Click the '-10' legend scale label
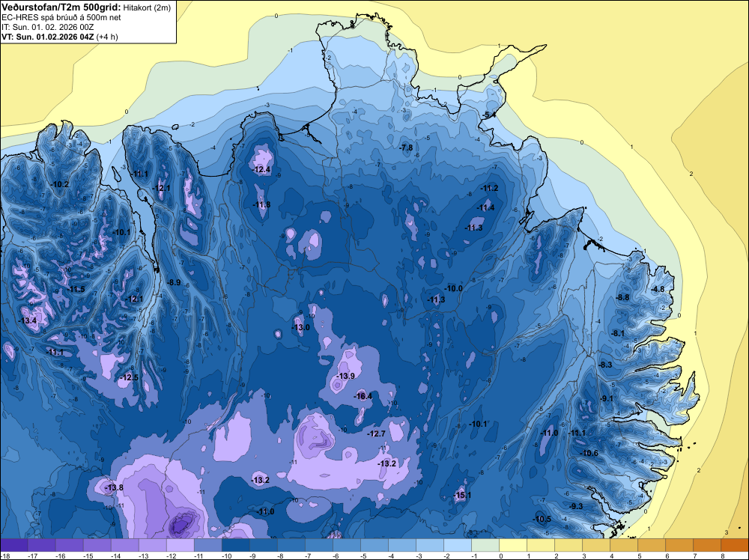This screenshot has height=560, width=749. point(227,556)
